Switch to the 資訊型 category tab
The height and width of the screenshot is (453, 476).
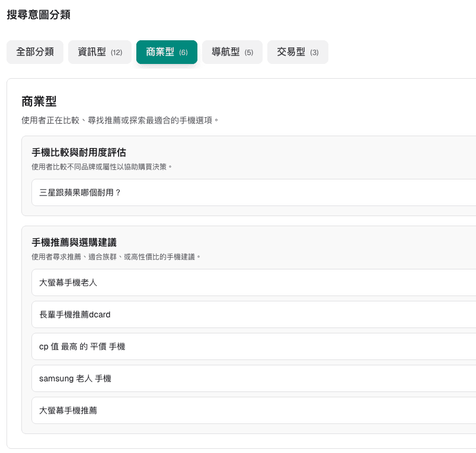click(100, 52)
